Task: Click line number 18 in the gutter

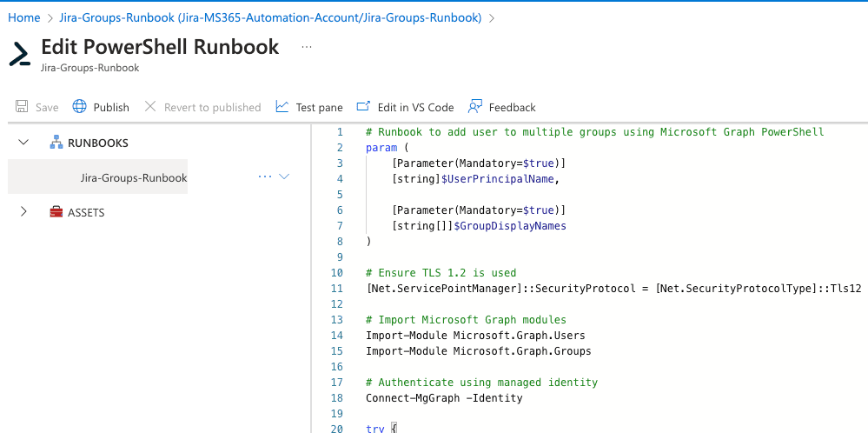Action: (336, 397)
